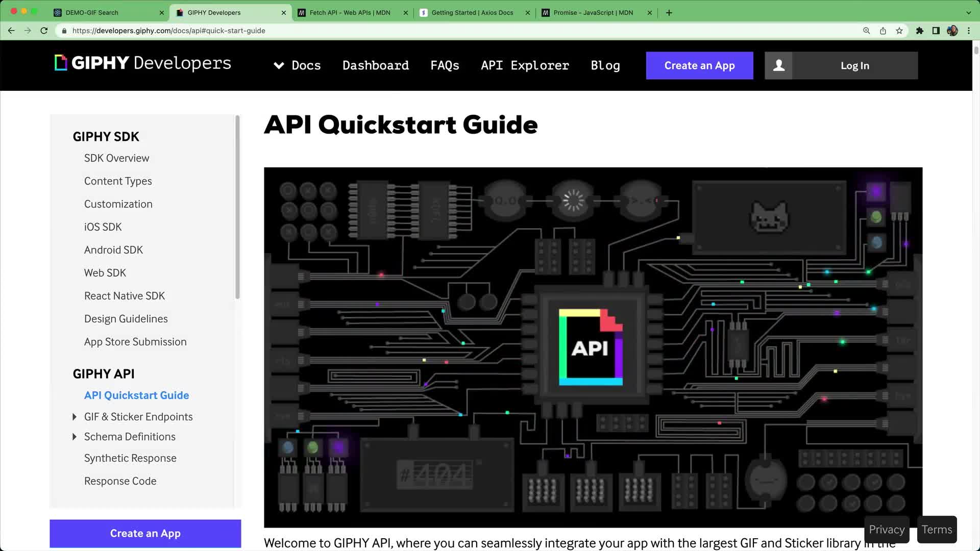Open the zoom magnifier icon in address bar

pyautogui.click(x=866, y=31)
